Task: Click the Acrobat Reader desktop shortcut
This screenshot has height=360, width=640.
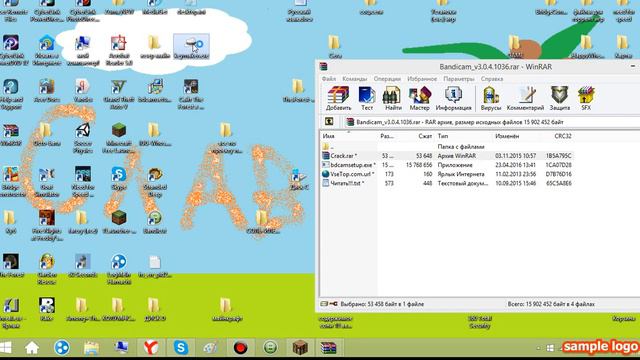Action: tap(118, 50)
